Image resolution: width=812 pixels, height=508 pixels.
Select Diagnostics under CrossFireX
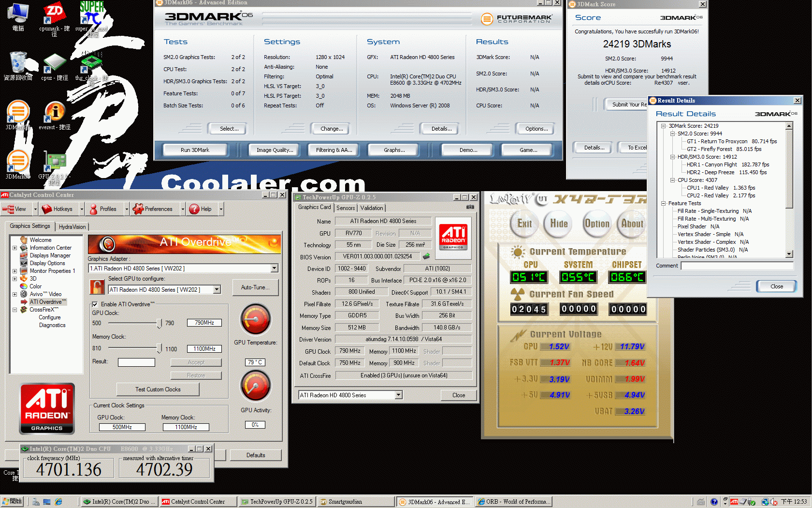click(52, 325)
